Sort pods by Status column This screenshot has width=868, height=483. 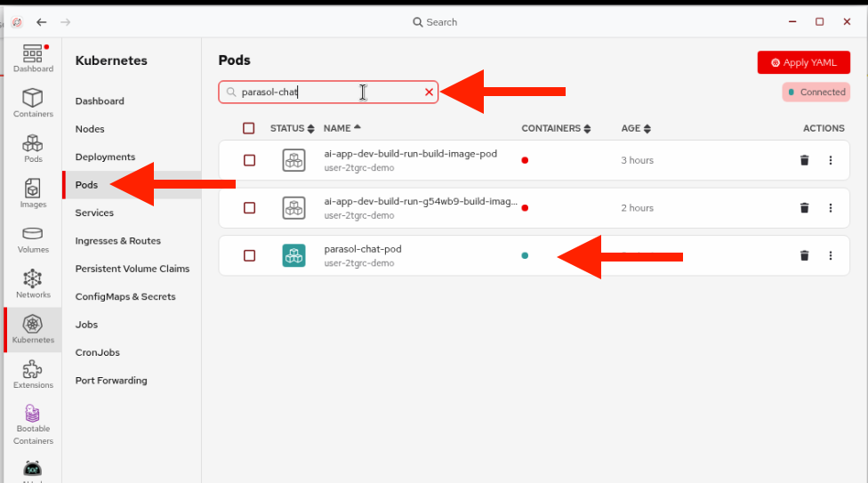tap(292, 128)
